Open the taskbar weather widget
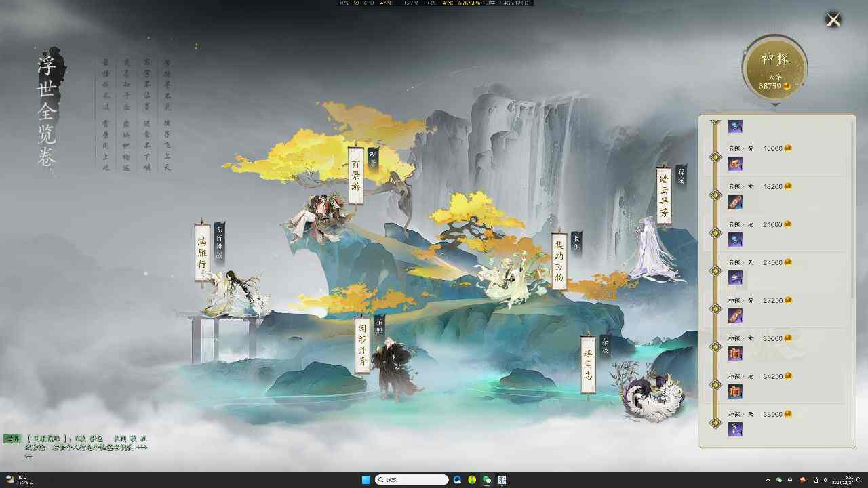This screenshot has height=488, width=868. tap(18, 480)
